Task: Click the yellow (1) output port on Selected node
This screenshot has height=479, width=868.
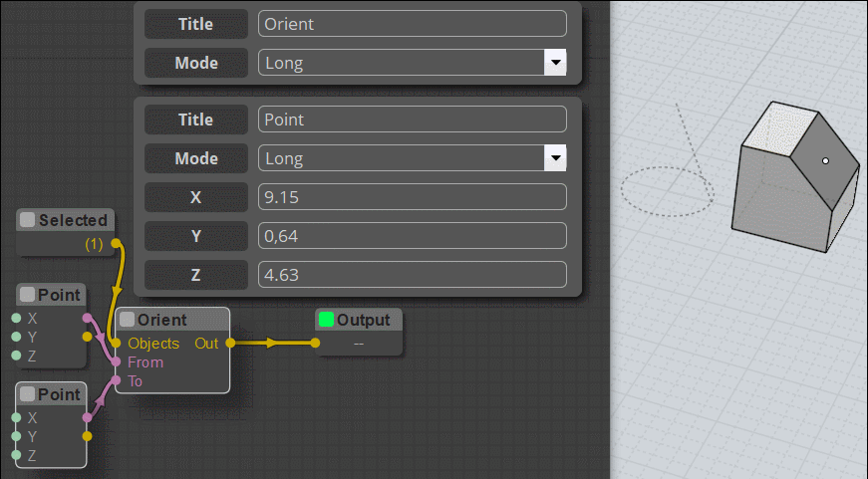Action: (116, 243)
